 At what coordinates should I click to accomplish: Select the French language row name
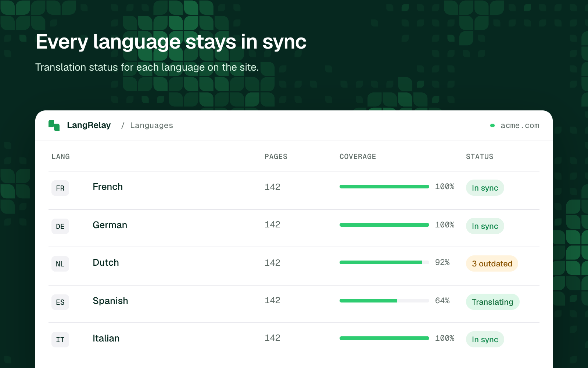tap(108, 187)
